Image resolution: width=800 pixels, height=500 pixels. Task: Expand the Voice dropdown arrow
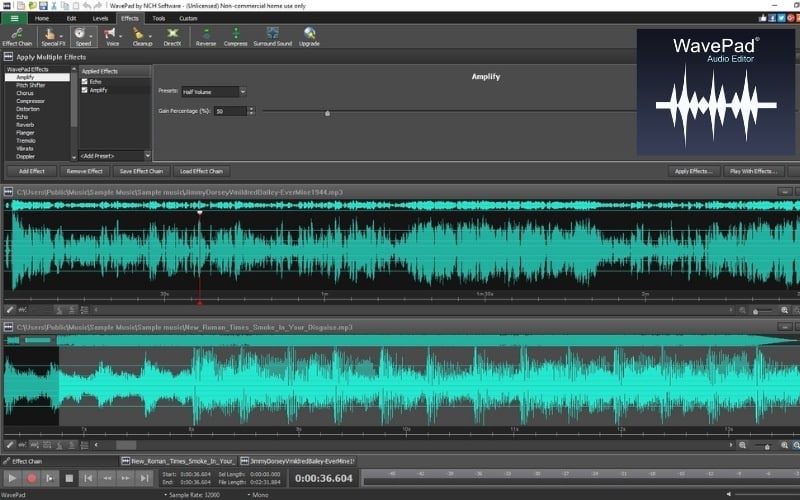(x=120, y=37)
